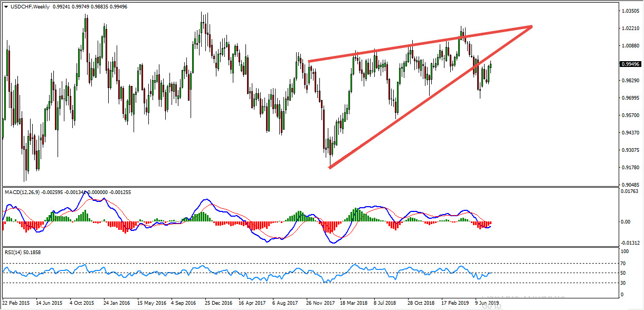This screenshot has height=310, width=644.
Task: Click the 1.03505 level on price axis
Action: click(x=631, y=11)
